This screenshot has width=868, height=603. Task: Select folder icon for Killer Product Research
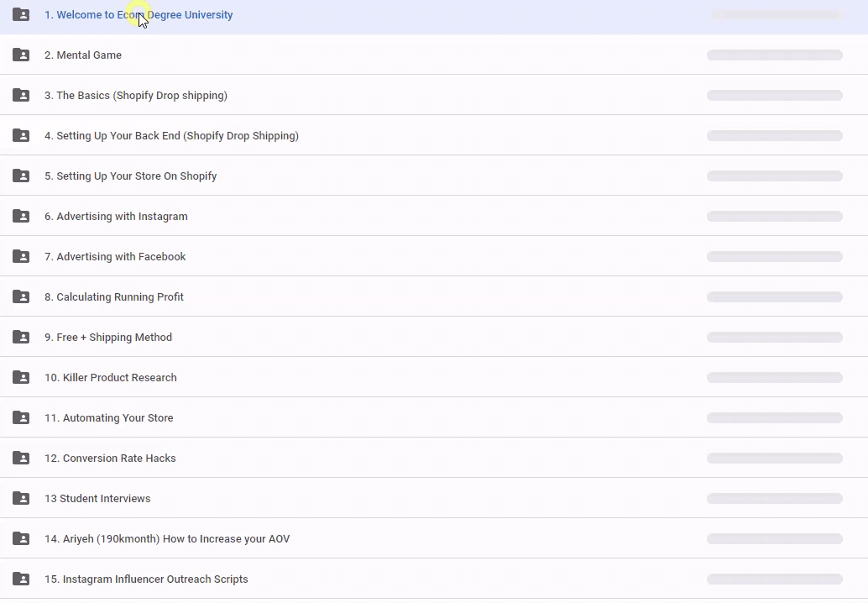point(21,378)
